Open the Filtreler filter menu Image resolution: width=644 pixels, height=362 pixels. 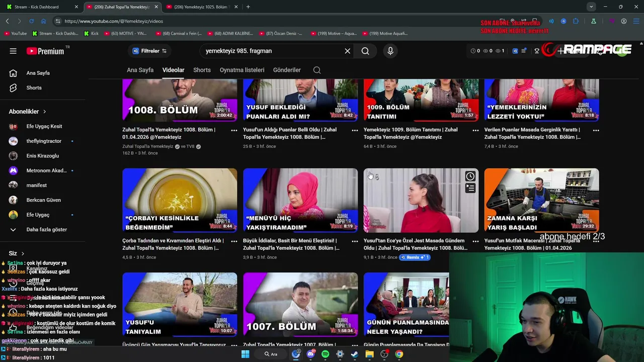(149, 51)
